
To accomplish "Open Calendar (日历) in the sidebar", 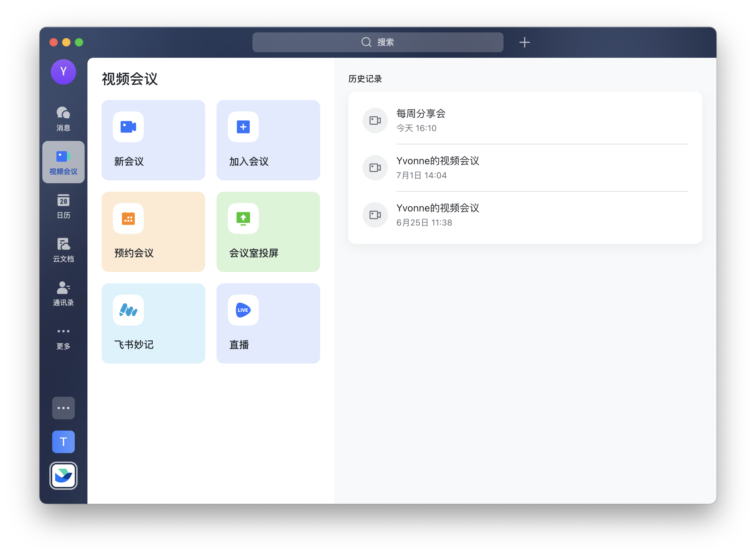I will point(63,206).
